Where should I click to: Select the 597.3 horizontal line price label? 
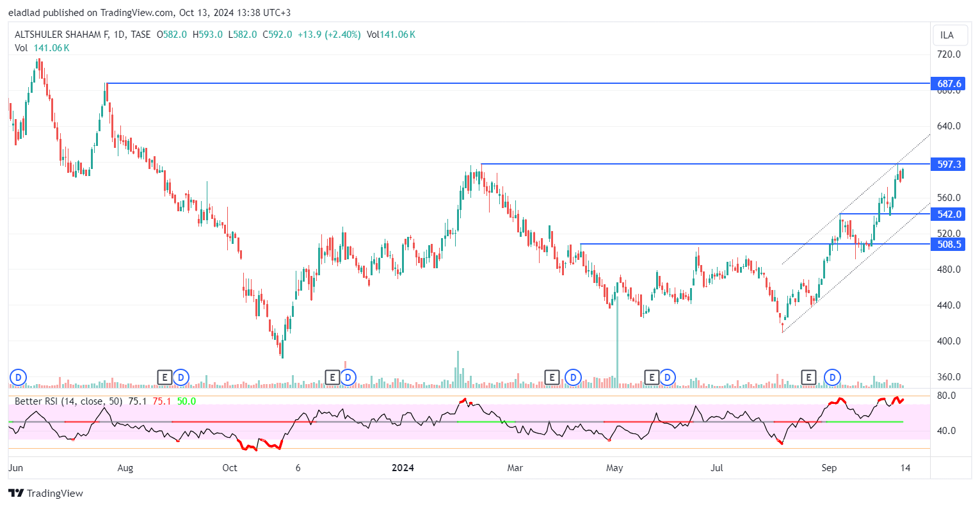pos(949,165)
